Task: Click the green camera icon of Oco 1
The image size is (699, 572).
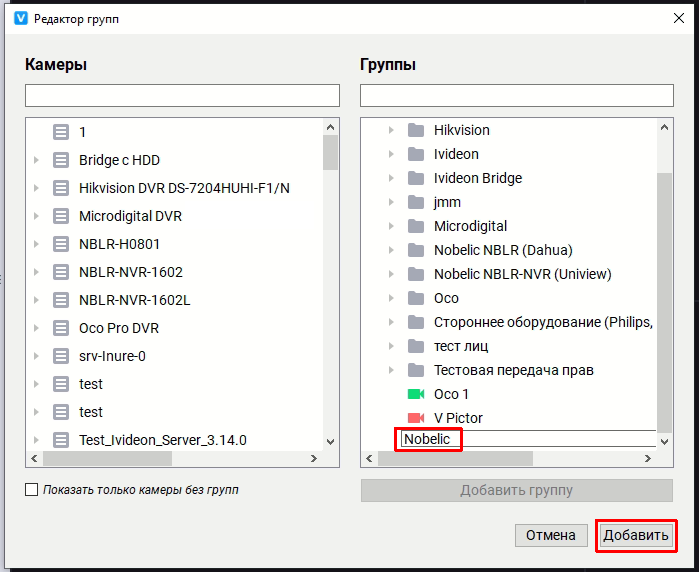Action: [x=416, y=394]
